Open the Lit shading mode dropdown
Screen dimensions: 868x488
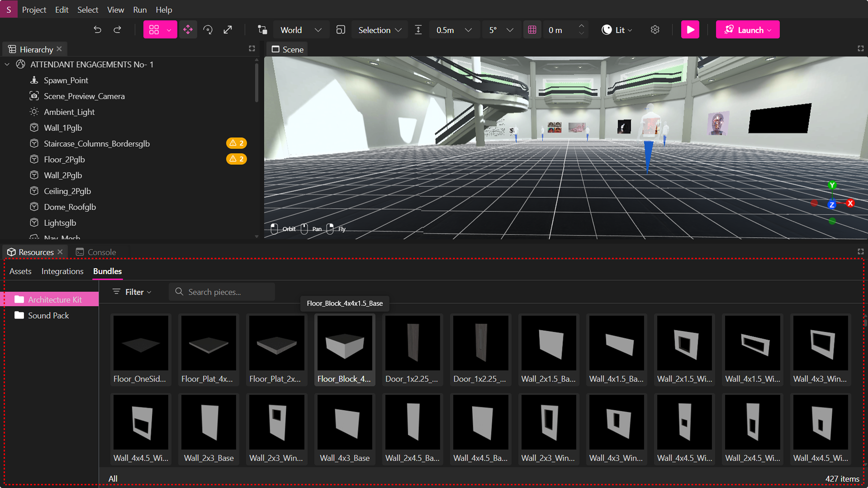pos(617,30)
